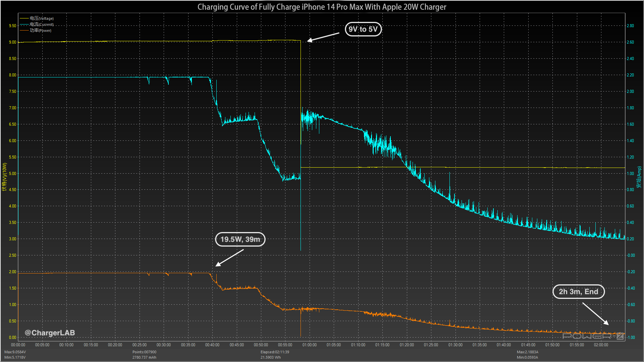Viewport: 644px width, 362px height.
Task: Click the Power legend entry
Action: (x=41, y=31)
